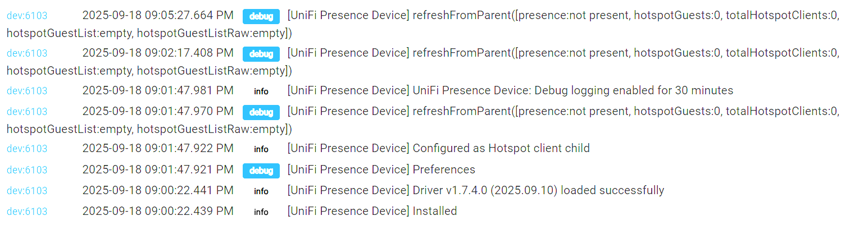Open dev:6103 link beside 09:02:17.408 PM log

point(27,53)
